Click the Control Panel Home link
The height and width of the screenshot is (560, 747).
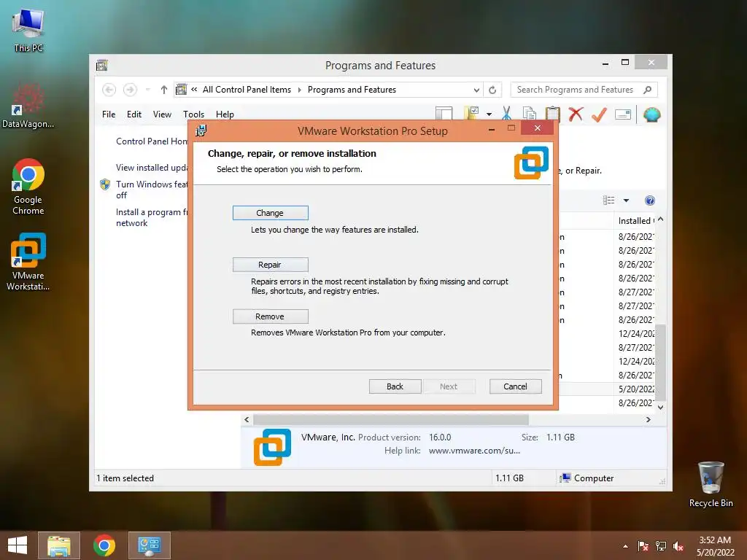(x=152, y=141)
